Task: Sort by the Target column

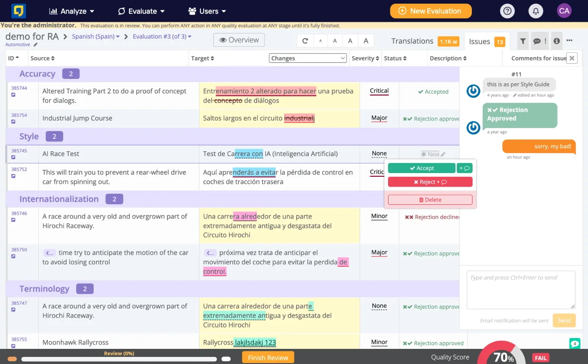Action: [203, 58]
